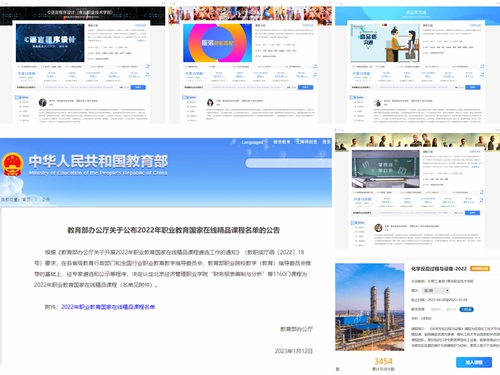Click the Languages menu item in the Ministry header

click(x=252, y=142)
